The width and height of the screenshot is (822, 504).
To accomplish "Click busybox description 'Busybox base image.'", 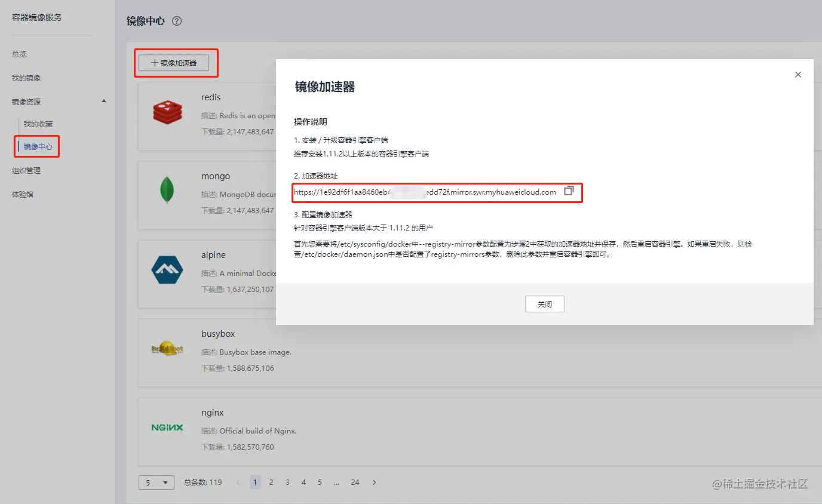I will point(256,352).
